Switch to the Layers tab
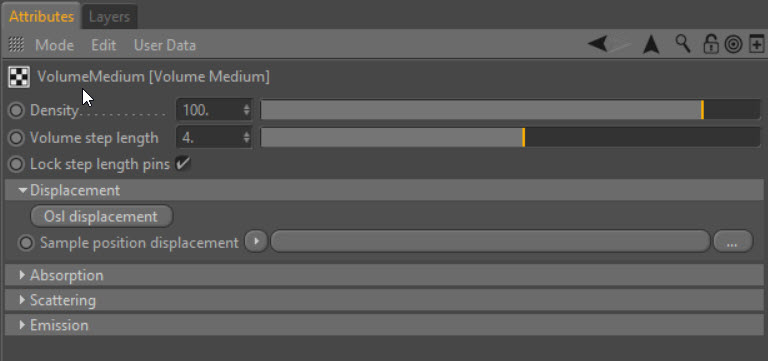The width and height of the screenshot is (768, 361). point(109,17)
